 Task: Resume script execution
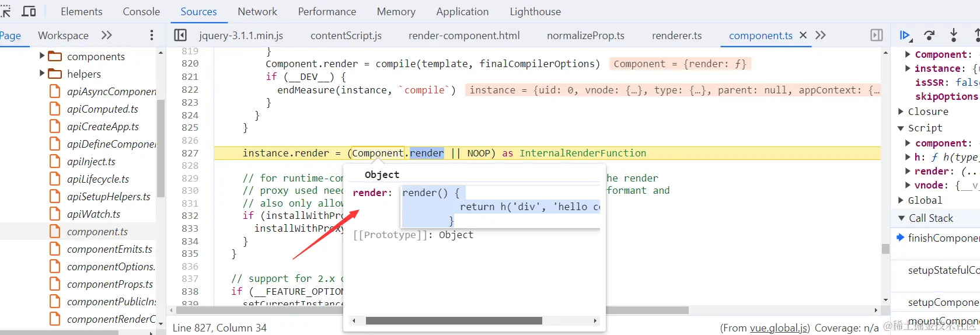pos(905,36)
